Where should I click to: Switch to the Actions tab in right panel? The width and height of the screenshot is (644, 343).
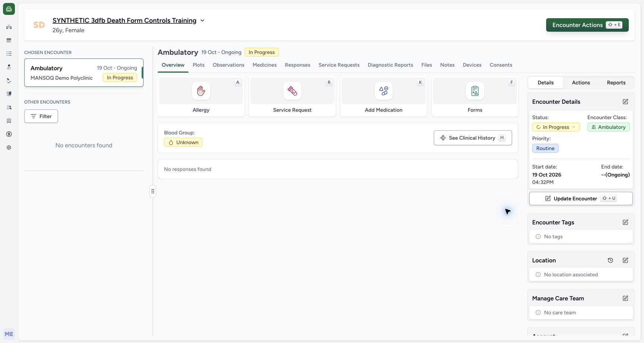click(581, 83)
